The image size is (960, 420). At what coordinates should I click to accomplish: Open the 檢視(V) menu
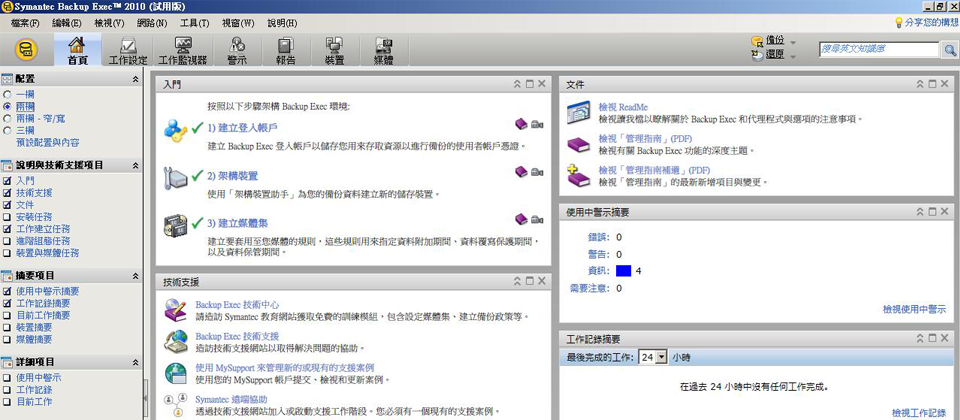[x=110, y=22]
